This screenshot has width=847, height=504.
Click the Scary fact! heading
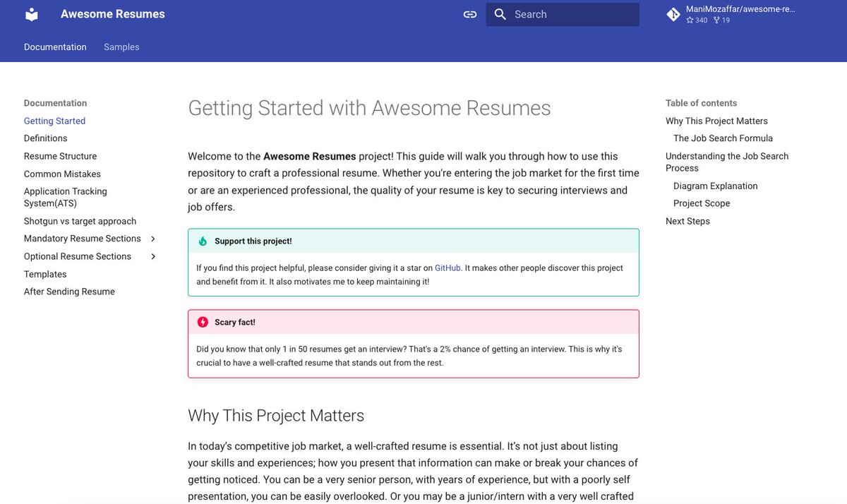235,322
